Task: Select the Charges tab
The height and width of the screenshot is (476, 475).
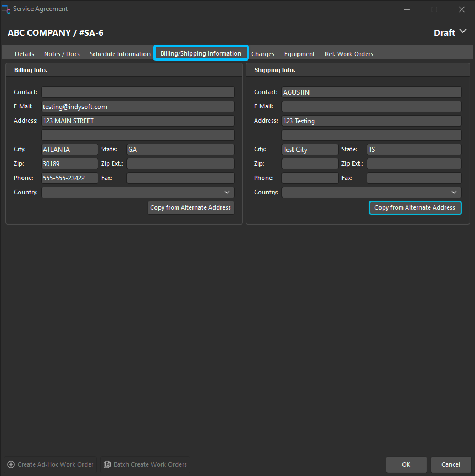Action: pyautogui.click(x=263, y=54)
